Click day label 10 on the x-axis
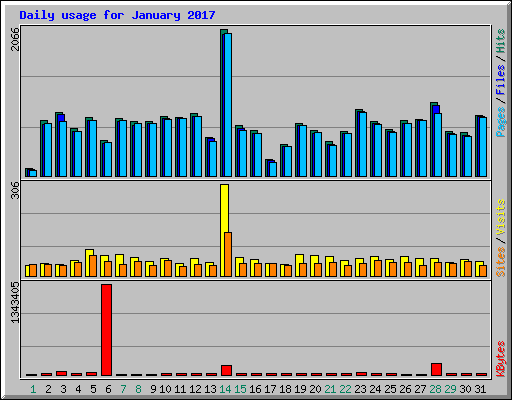This screenshot has width=512, height=400. click(165, 389)
